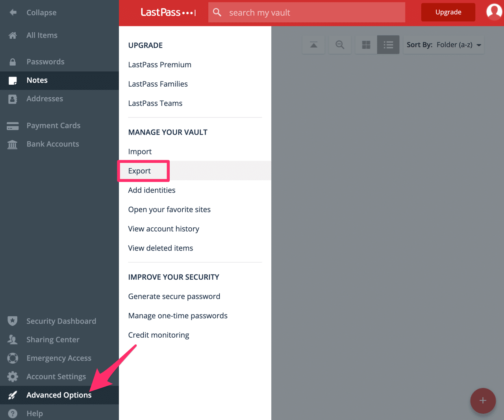Open Security Dashboard label

click(x=61, y=321)
